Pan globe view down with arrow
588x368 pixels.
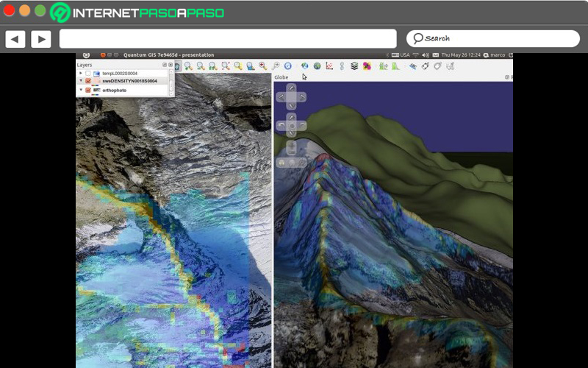292,106
